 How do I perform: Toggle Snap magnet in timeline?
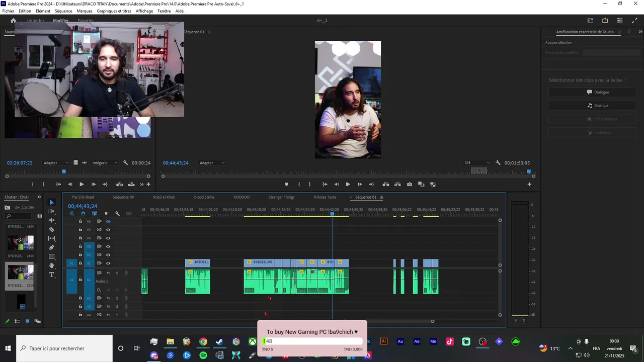pyautogui.click(x=83, y=214)
